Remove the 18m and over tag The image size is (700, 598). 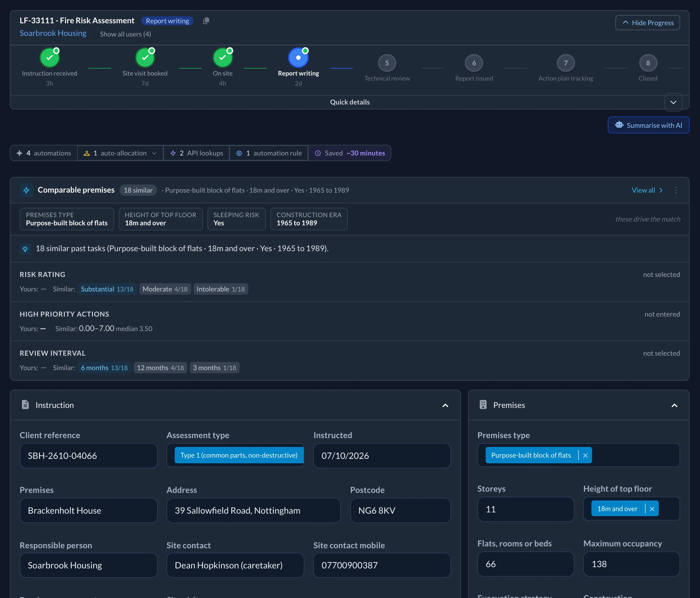tap(652, 509)
